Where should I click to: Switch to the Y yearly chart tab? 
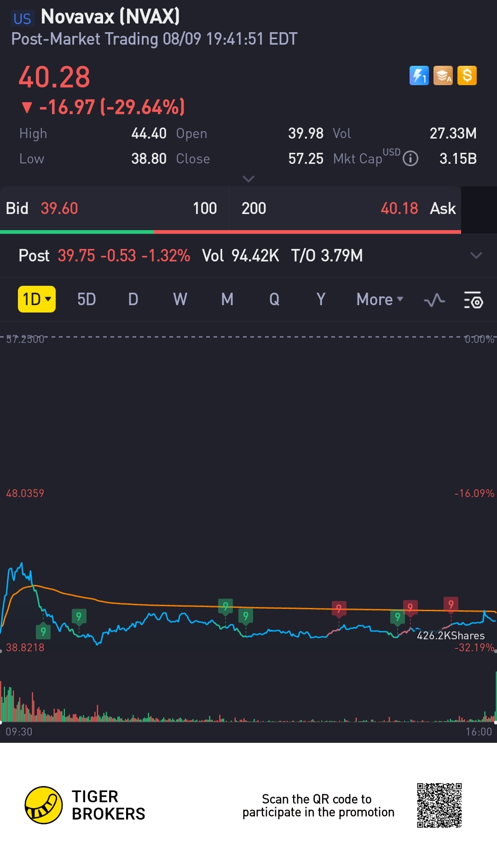pos(321,300)
